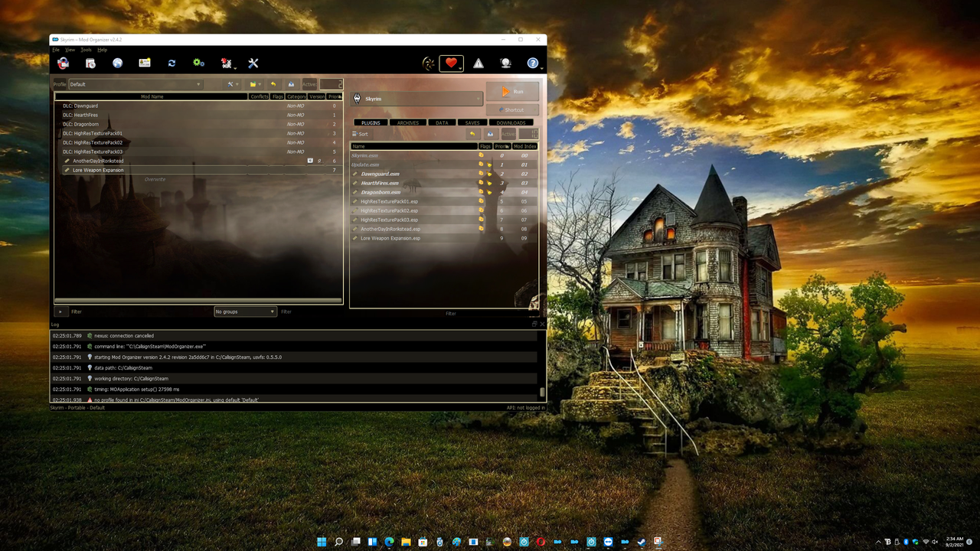Open the warning triangle notifications icon

coord(479,64)
